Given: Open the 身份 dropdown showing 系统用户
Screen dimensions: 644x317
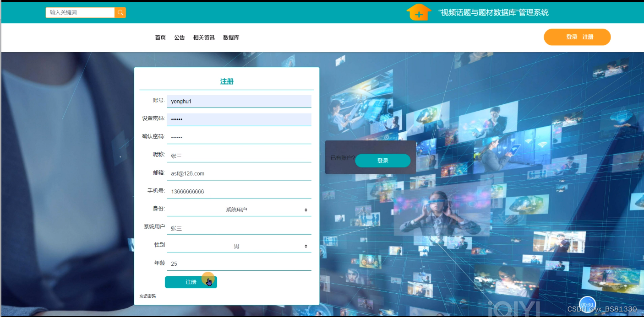Looking at the screenshot, I should click(x=239, y=210).
